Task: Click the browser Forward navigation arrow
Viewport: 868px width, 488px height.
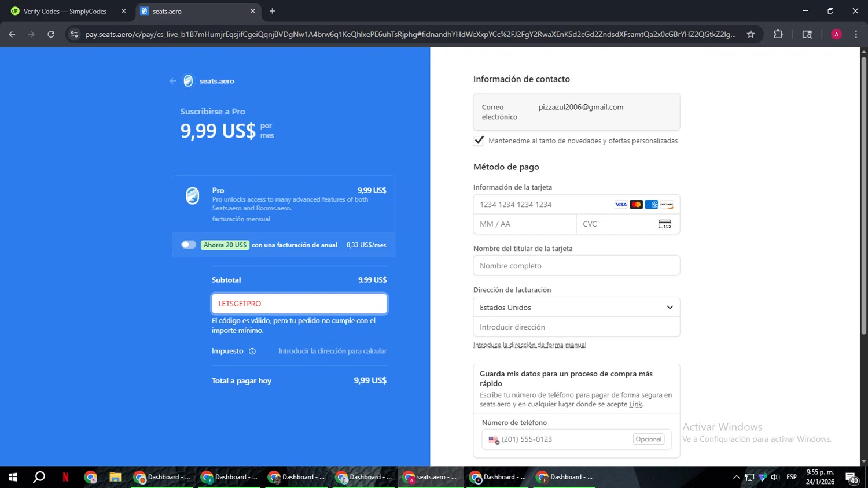Action: point(31,34)
